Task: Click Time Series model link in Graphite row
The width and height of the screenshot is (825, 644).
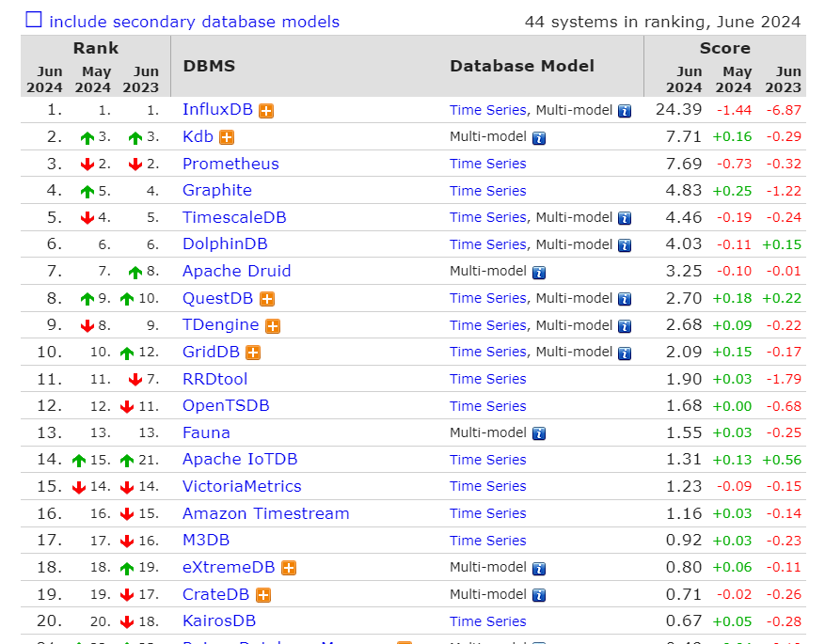Action: coord(487,191)
